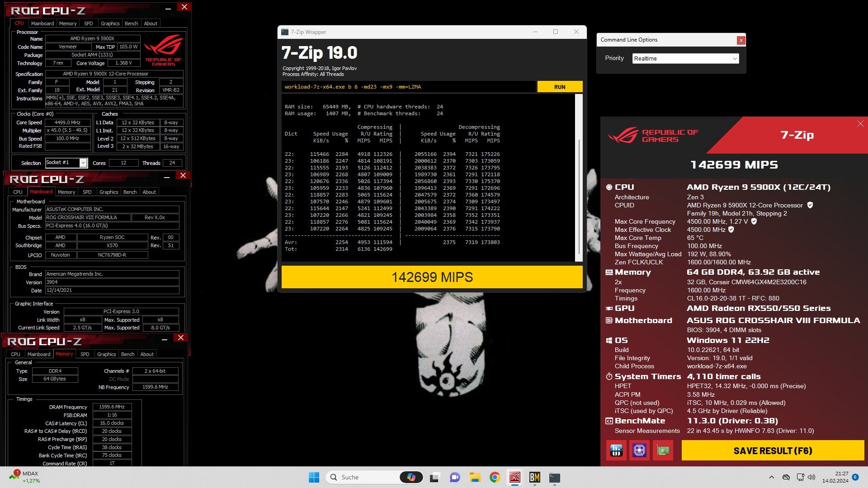Close the Command Line Options dialog
This screenshot has height=488, width=868.
(x=741, y=40)
